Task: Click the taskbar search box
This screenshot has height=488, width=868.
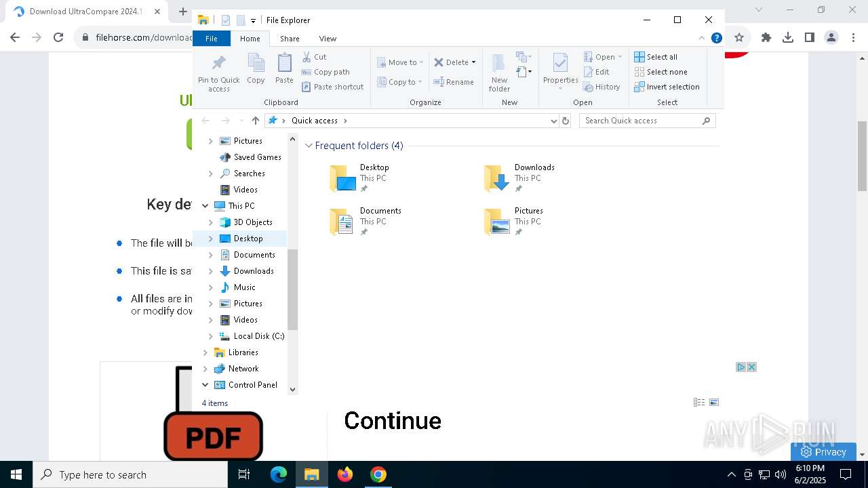Action: pyautogui.click(x=130, y=474)
